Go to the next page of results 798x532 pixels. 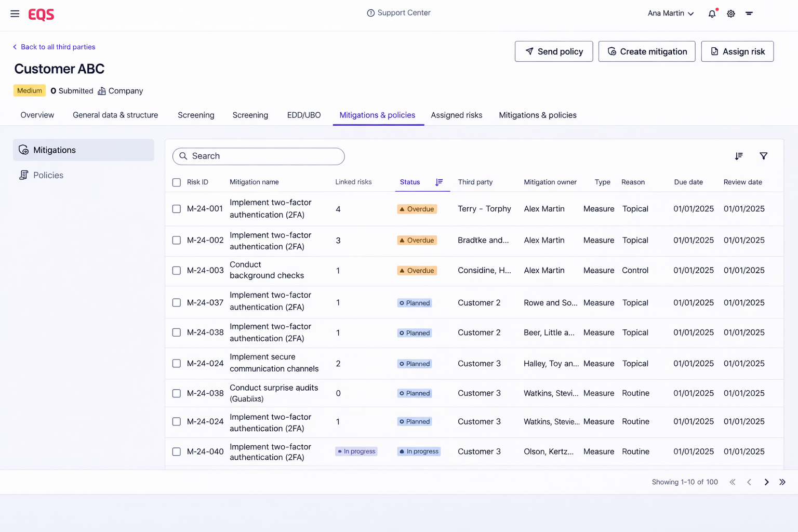[766, 482]
